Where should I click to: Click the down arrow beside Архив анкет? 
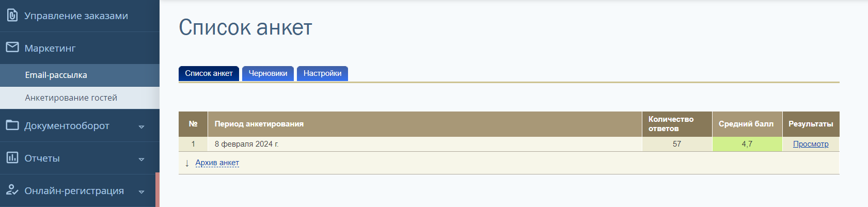click(x=187, y=163)
